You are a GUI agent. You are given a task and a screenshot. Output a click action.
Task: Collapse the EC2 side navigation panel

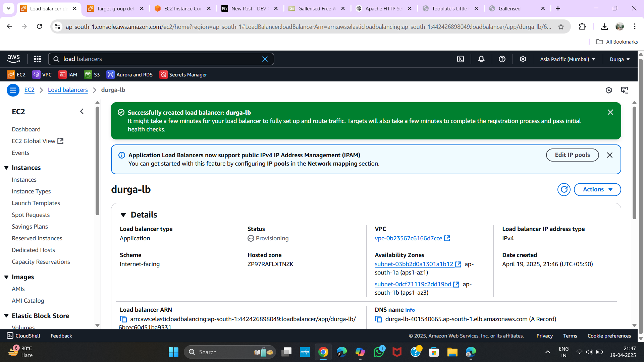coord(82,112)
